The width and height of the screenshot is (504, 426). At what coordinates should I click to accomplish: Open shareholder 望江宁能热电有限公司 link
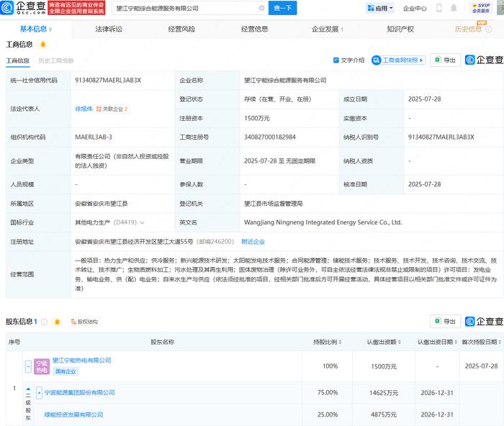pos(81,361)
